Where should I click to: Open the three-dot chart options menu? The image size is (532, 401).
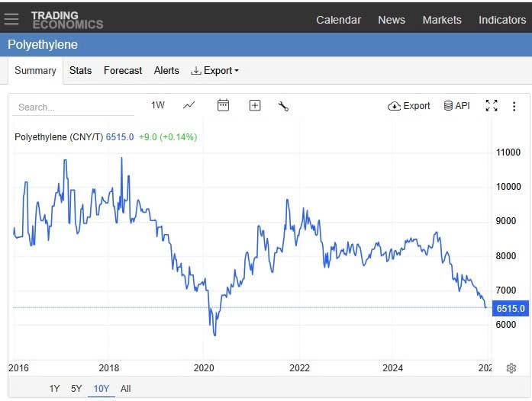(x=514, y=106)
